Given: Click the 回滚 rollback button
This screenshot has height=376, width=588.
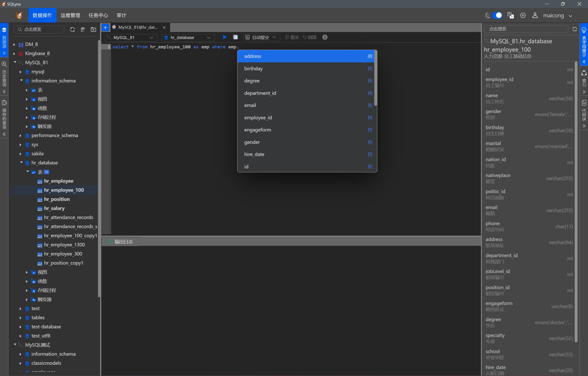Looking at the screenshot, I should click(x=310, y=37).
